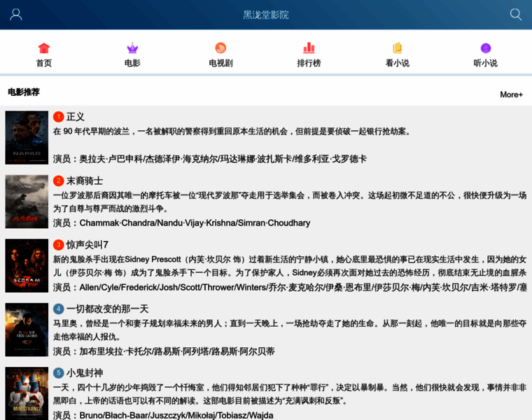Open the 小鬼封神 movie link
Screen dimensions: 532x420
tap(85, 373)
